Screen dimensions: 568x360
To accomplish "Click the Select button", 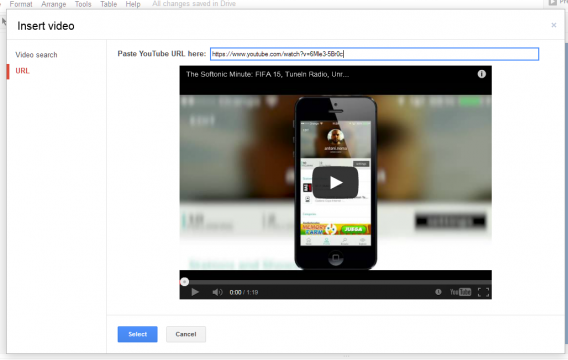I will (137, 334).
